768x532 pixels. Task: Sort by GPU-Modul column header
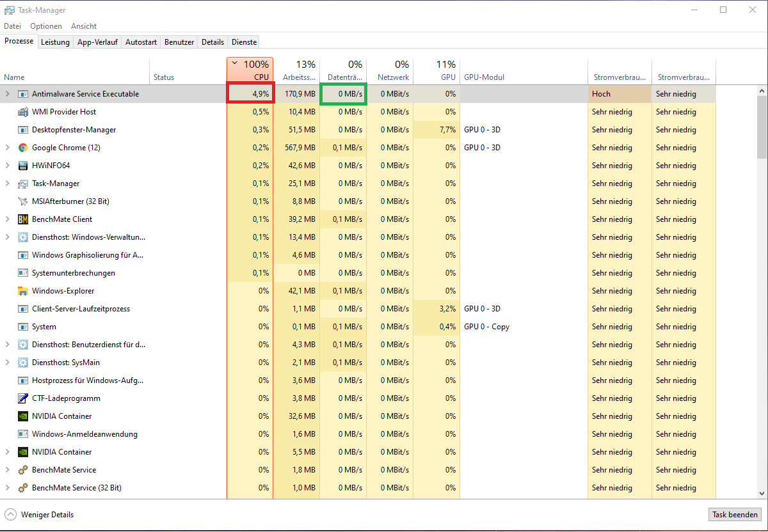[x=524, y=70]
